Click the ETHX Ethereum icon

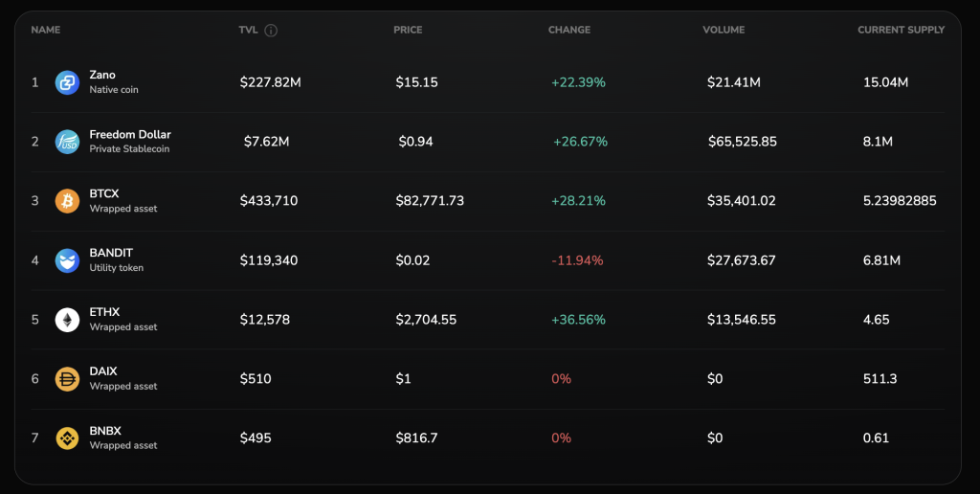click(x=67, y=320)
